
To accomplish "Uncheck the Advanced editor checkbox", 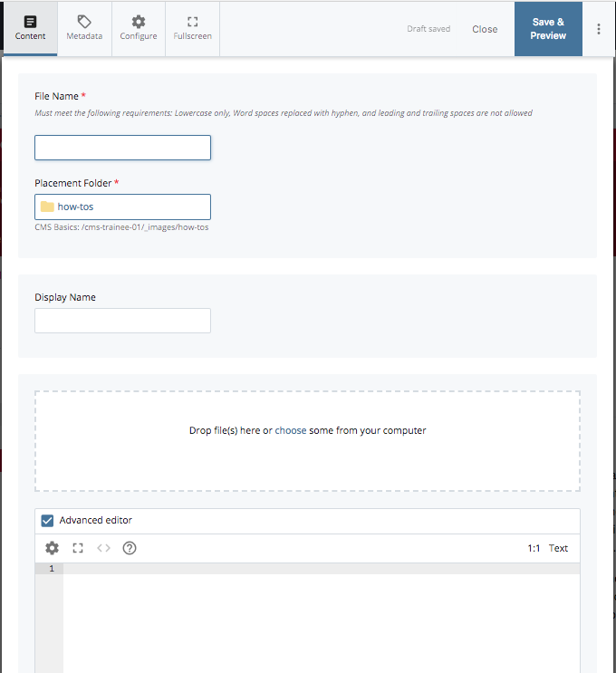I will click(x=48, y=521).
